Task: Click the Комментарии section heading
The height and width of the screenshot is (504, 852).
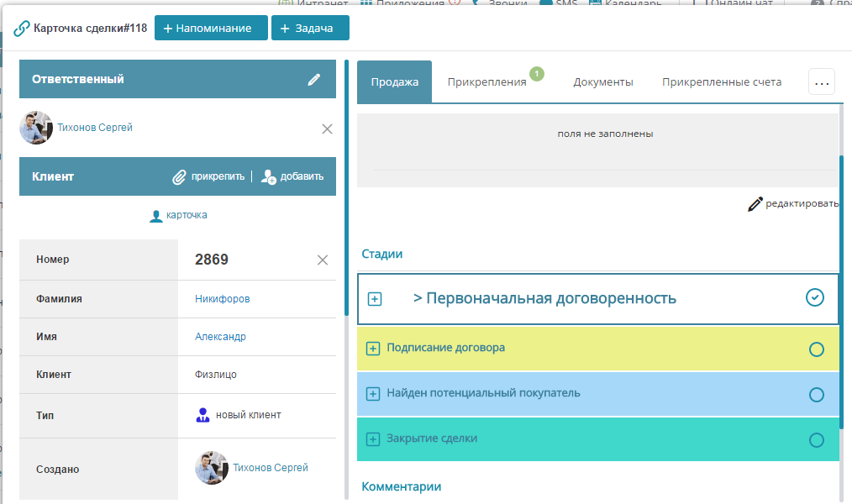Action: tap(401, 486)
